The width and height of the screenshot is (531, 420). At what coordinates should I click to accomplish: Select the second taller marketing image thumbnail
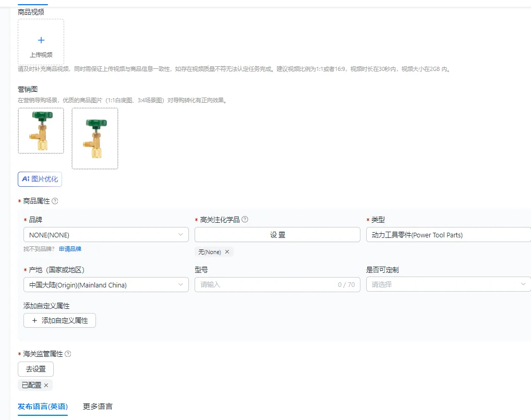pos(95,138)
